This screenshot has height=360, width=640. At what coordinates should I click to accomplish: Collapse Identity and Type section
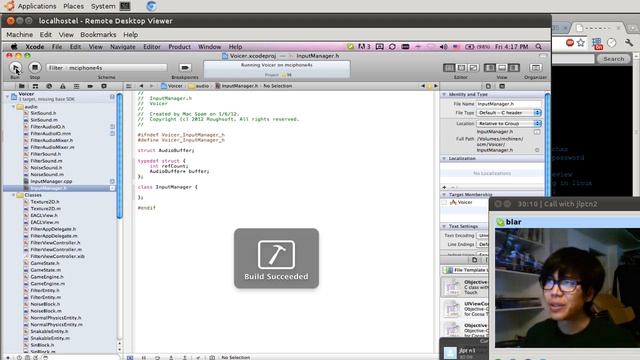[444, 94]
